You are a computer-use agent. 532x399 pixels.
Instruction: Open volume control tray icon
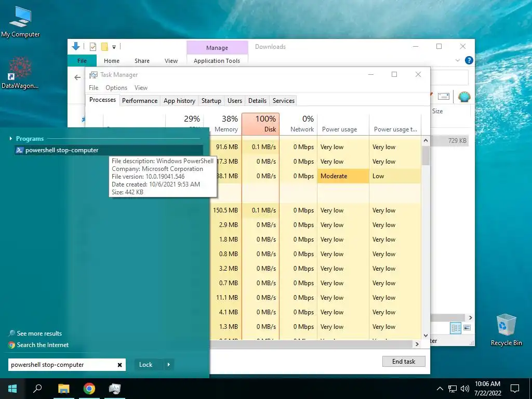tap(465, 389)
